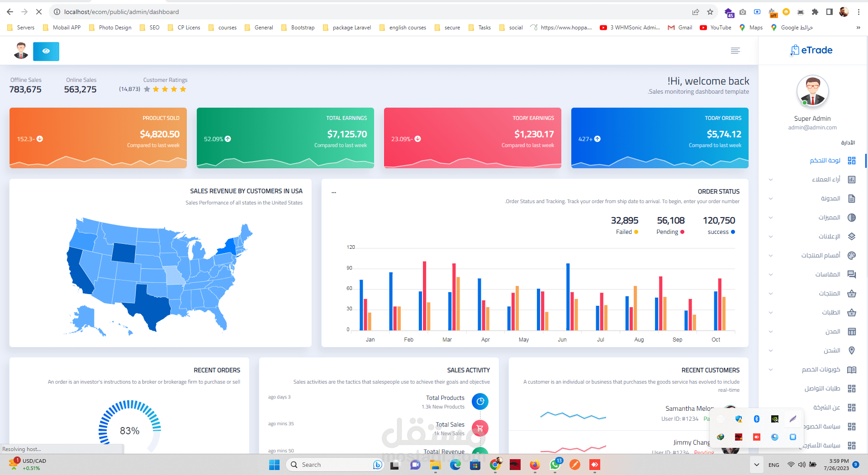
Task: Click the small user avatar in header
Action: tap(21, 51)
